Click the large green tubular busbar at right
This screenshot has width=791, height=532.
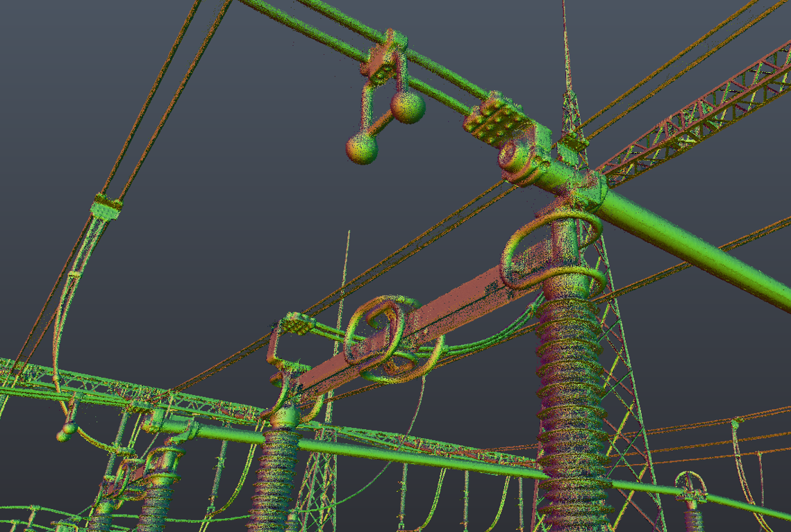coord(694,247)
